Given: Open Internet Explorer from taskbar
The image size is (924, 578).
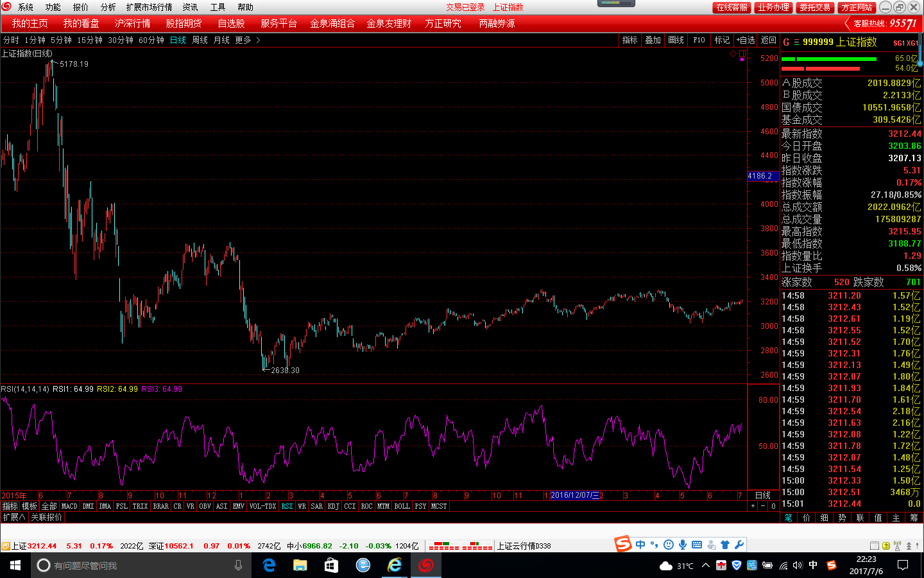Looking at the screenshot, I should [394, 565].
